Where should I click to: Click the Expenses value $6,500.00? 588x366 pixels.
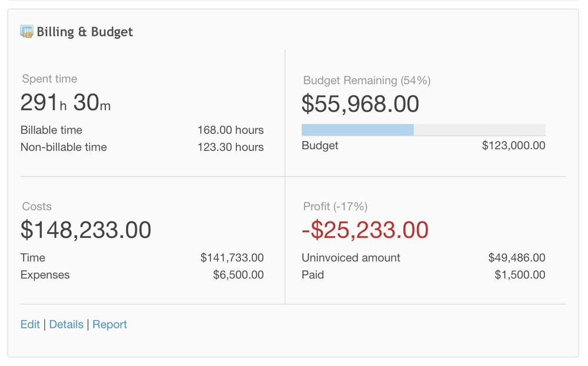[x=239, y=274]
